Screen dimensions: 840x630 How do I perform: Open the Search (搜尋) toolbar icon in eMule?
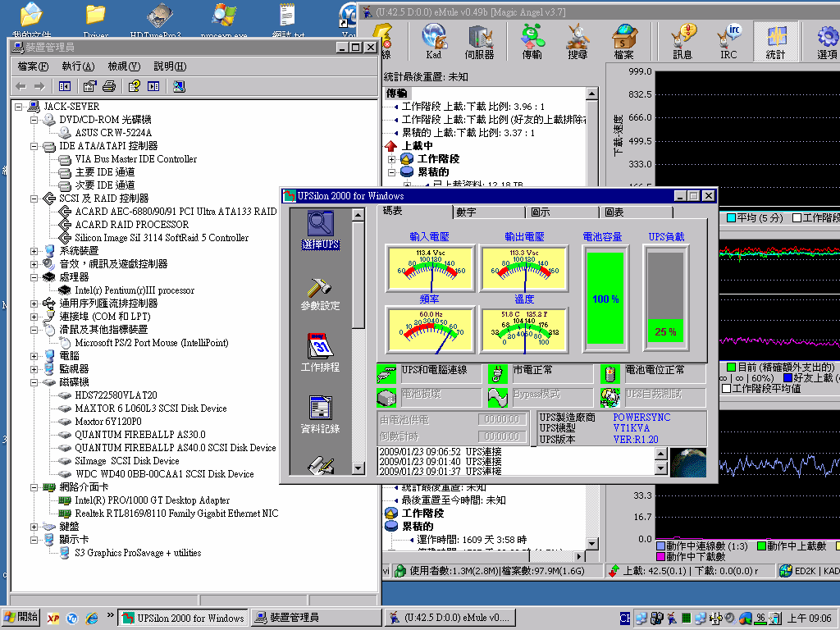coord(577,41)
